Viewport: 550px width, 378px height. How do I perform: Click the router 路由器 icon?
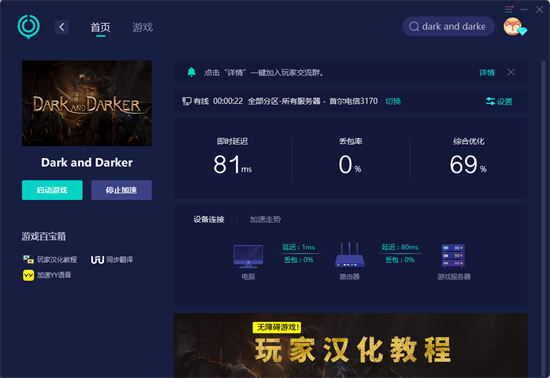coord(350,255)
